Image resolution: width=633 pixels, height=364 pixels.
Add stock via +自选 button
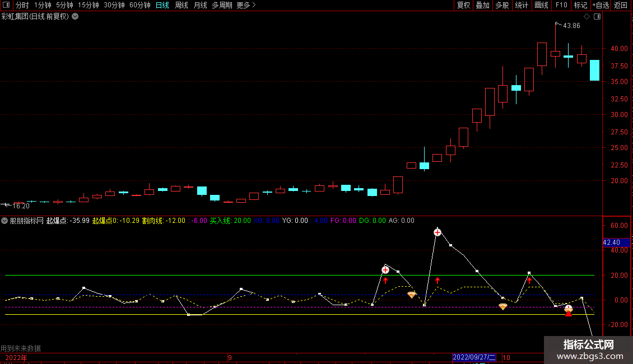click(x=601, y=5)
